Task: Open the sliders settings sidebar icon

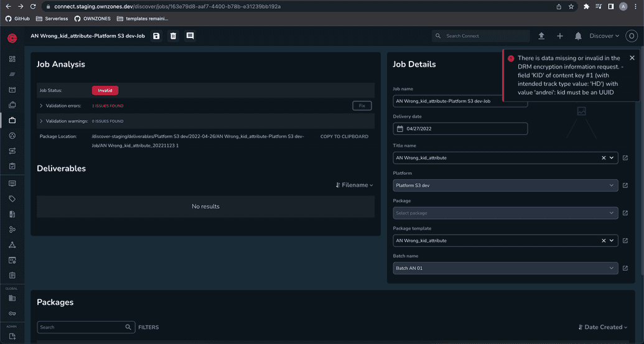Action: pos(12,151)
